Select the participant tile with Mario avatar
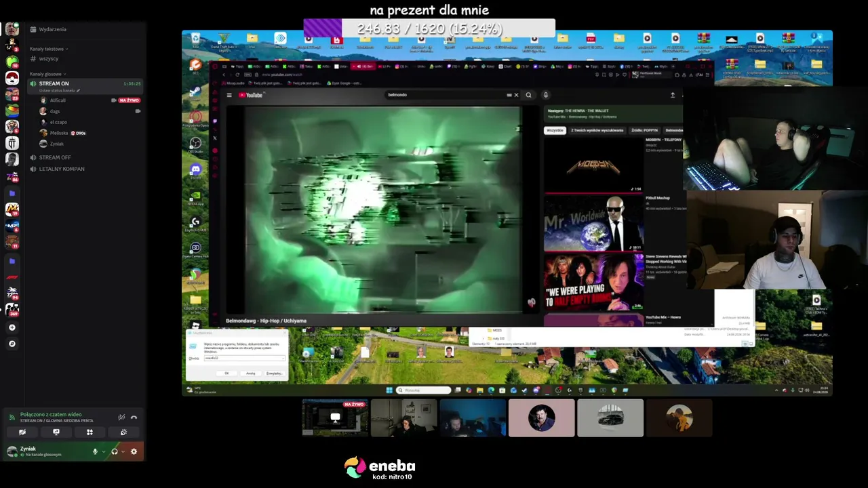 [541, 418]
